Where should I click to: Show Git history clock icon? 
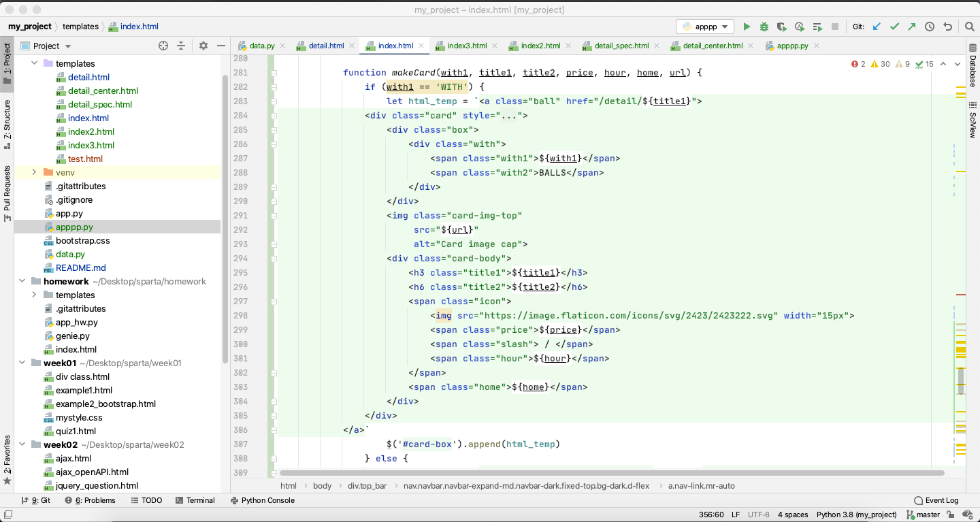tap(930, 27)
